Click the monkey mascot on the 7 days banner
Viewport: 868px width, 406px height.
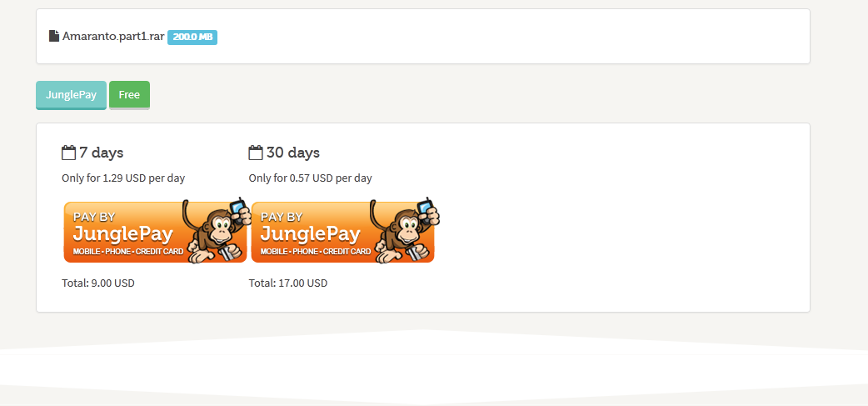tap(217, 233)
